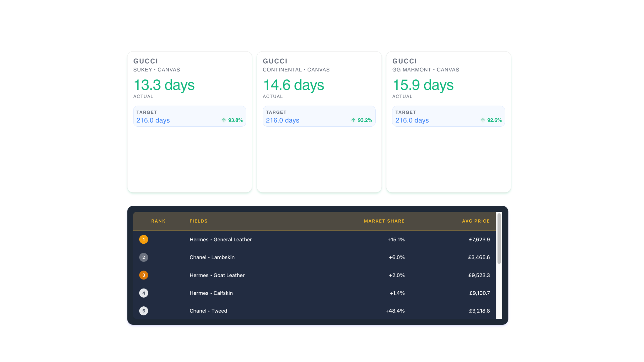This screenshot has height=362, width=644.
Task: Click the 93.2% improvement figure
Action: (365, 120)
